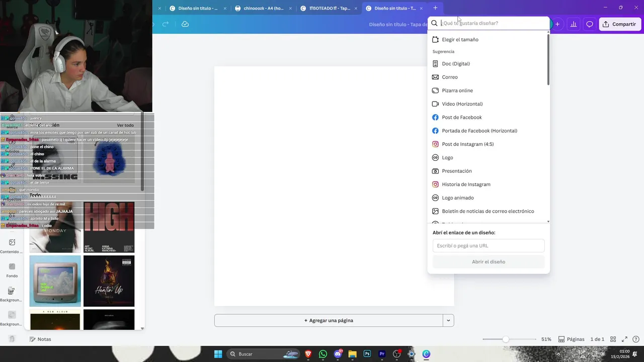Open the 51% zoom level menu
The height and width of the screenshot is (362, 644).
tap(546, 339)
